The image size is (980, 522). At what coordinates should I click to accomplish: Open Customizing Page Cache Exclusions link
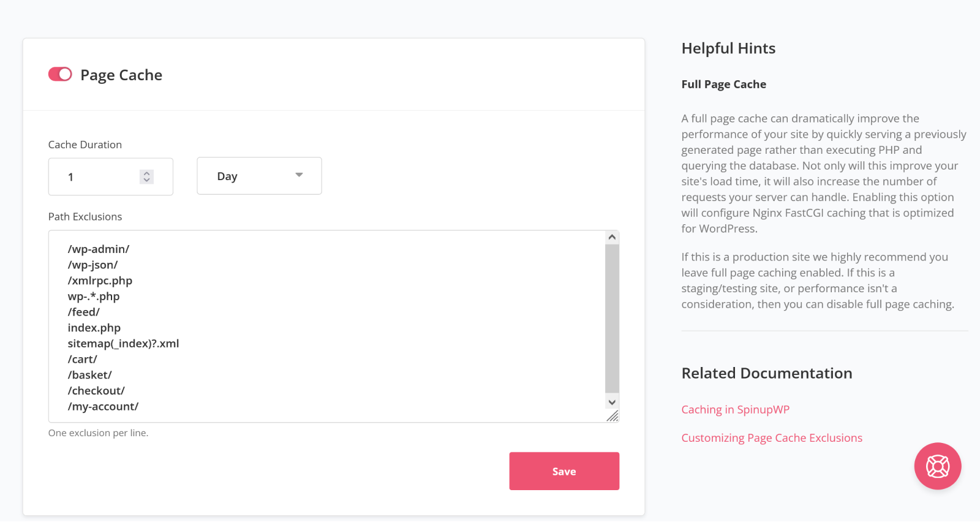coord(772,437)
